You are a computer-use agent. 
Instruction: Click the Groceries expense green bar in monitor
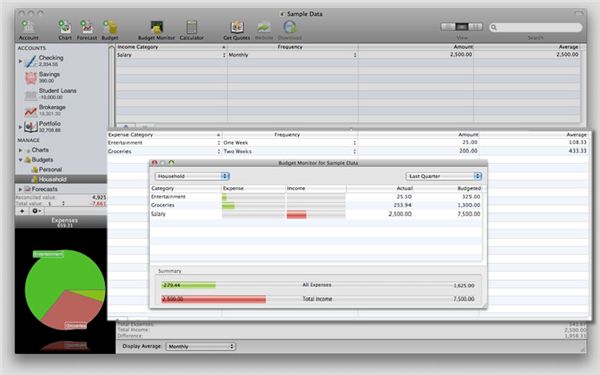click(x=228, y=205)
